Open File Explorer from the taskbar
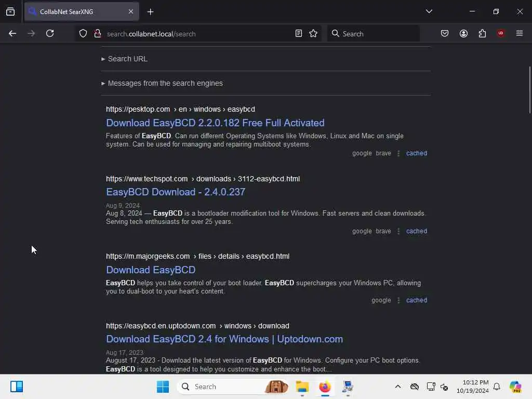This screenshot has height=399, width=532. (302, 387)
